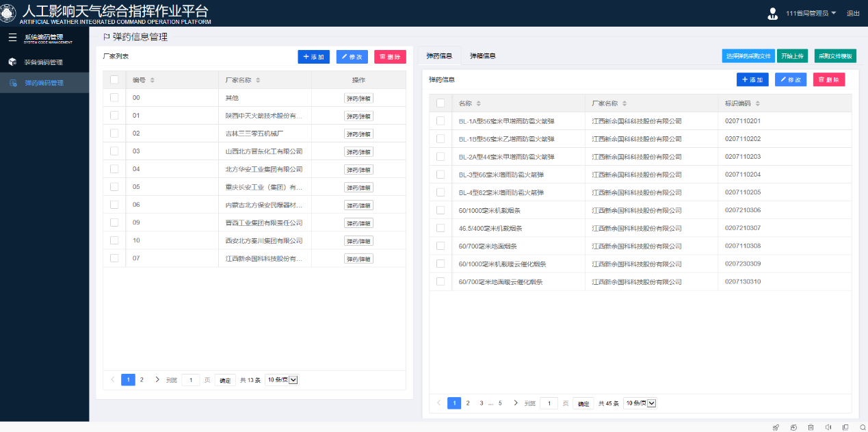Click the flag icon beside 弹药信息管理
The height and width of the screenshot is (432, 868).
pos(106,37)
